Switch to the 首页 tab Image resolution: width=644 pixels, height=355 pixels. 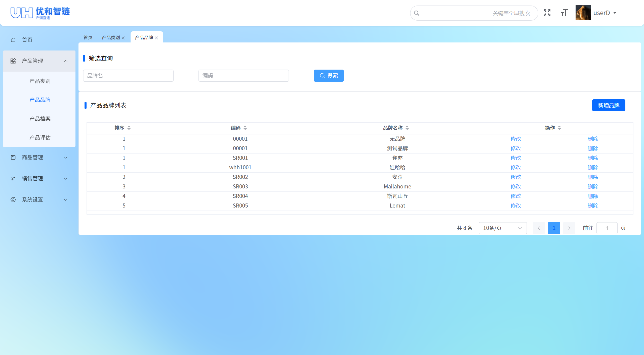coord(88,37)
